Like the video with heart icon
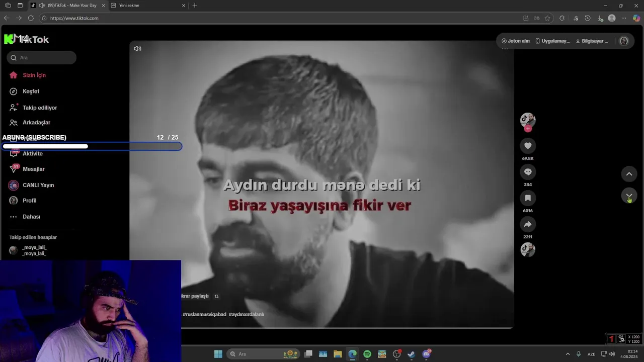The width and height of the screenshot is (644, 362). click(x=528, y=146)
